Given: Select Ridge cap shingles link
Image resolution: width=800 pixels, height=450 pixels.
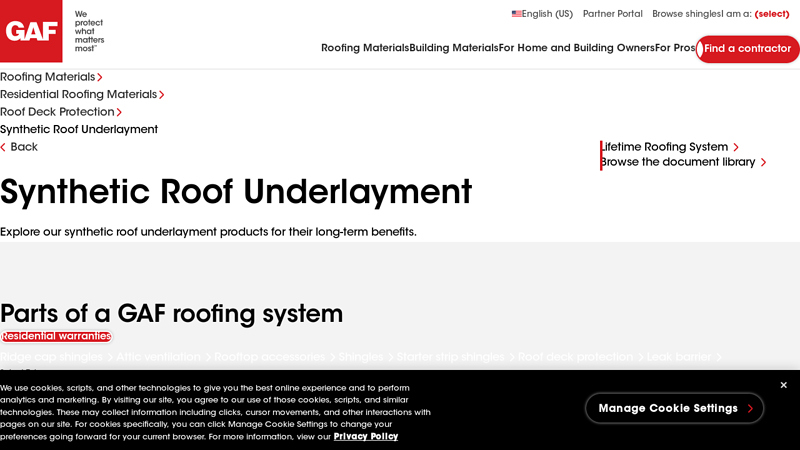Looking at the screenshot, I should (56, 357).
